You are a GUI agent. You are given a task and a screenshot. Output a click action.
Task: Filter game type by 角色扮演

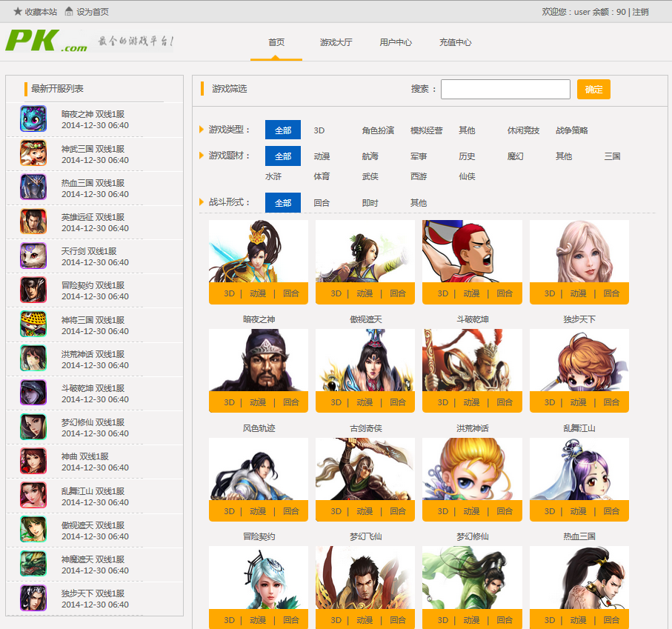378,130
